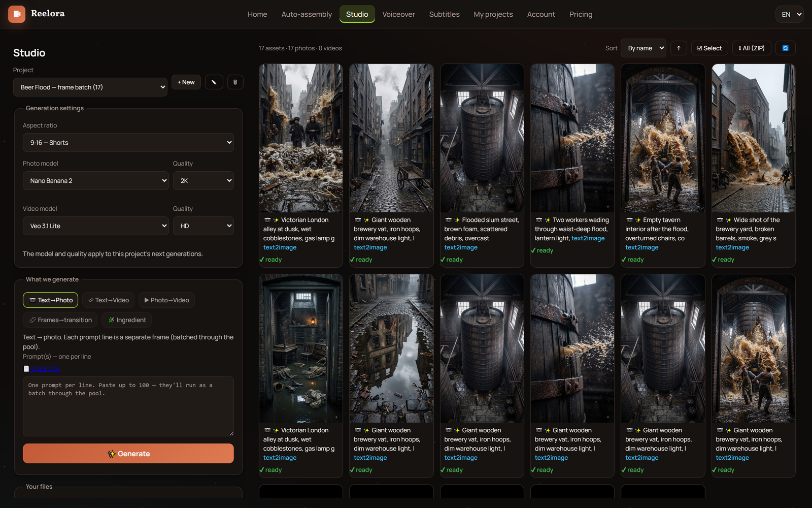Click the 'Generation settings' section heading
The width and height of the screenshot is (812, 508).
point(55,108)
